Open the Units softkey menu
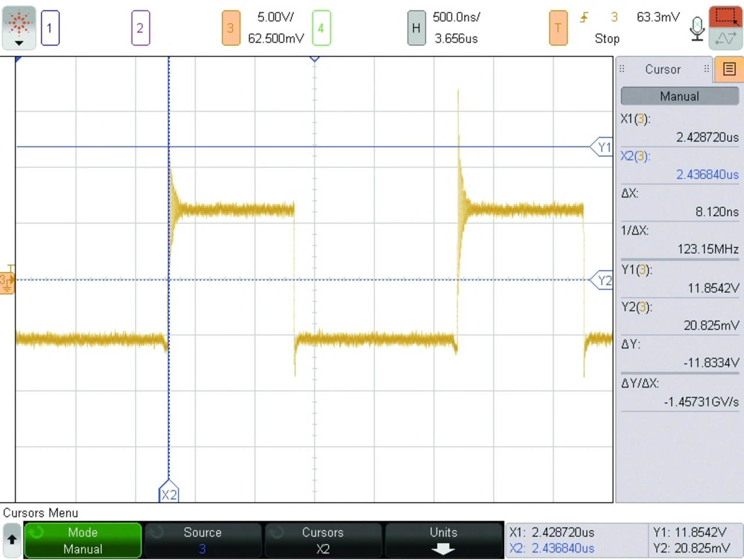744x560 pixels. 443,540
